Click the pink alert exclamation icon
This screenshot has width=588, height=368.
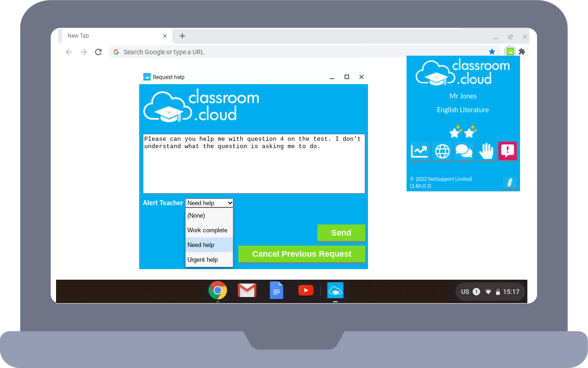(x=508, y=151)
